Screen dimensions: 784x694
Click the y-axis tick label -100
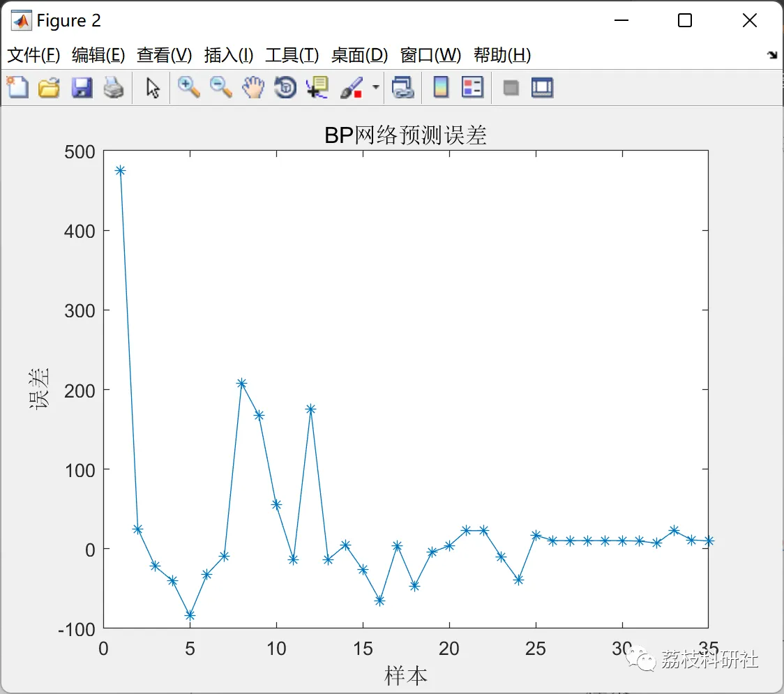[77, 630]
